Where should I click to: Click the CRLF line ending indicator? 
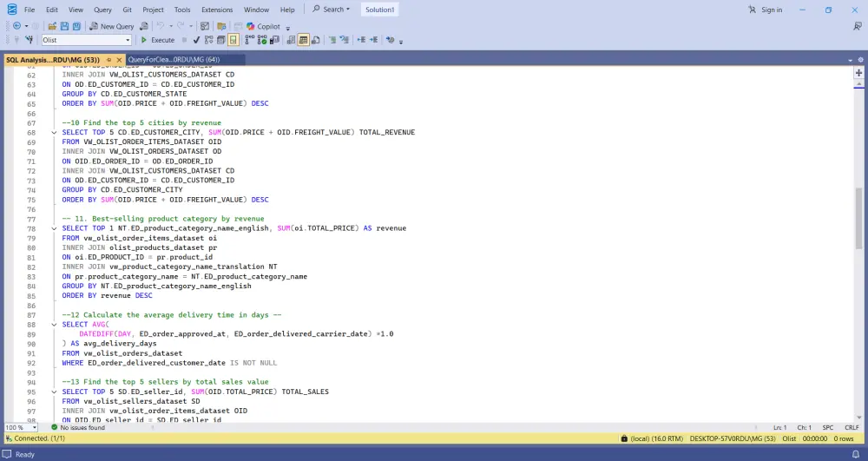pos(852,427)
